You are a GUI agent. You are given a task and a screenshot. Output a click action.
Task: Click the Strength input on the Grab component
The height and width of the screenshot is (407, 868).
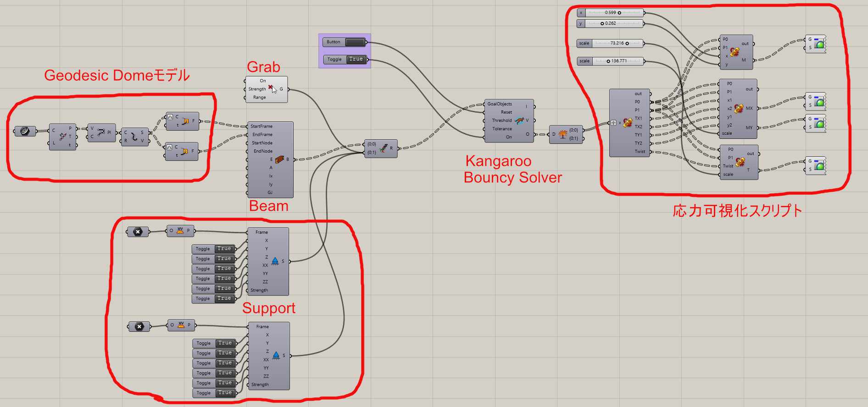tap(257, 89)
